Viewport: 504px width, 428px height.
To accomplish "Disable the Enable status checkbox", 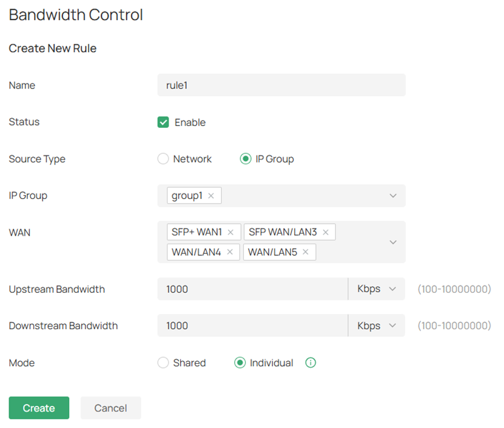I will click(x=163, y=122).
